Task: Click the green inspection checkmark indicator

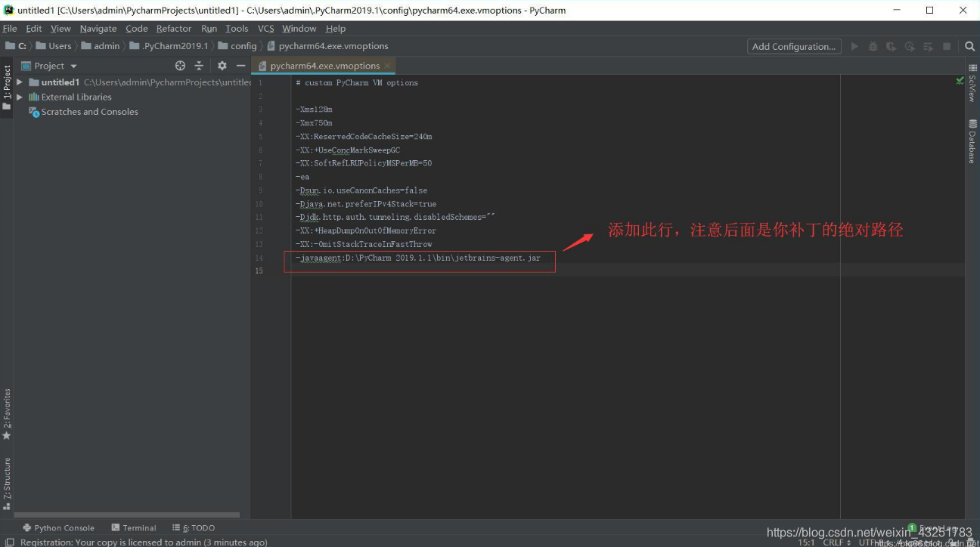Action: 960,81
